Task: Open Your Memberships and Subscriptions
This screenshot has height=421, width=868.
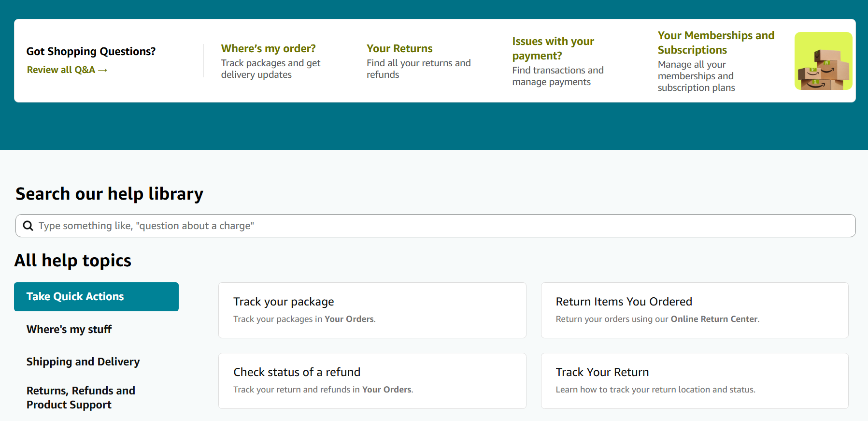Action: click(x=715, y=43)
